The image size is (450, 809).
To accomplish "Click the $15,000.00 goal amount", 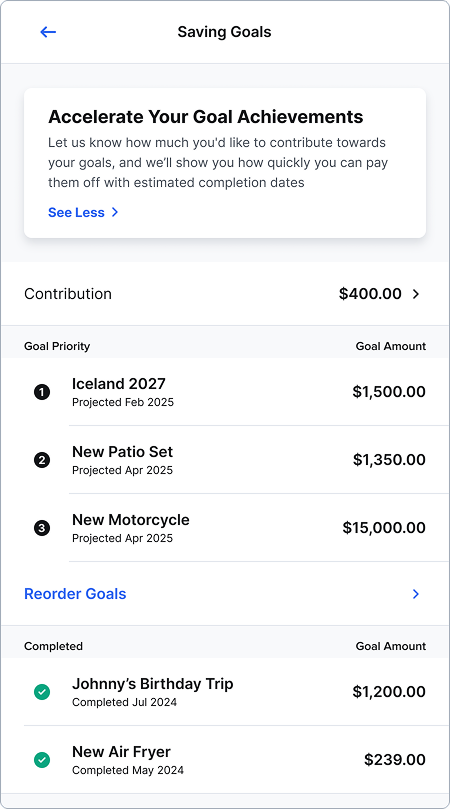I will tap(384, 528).
